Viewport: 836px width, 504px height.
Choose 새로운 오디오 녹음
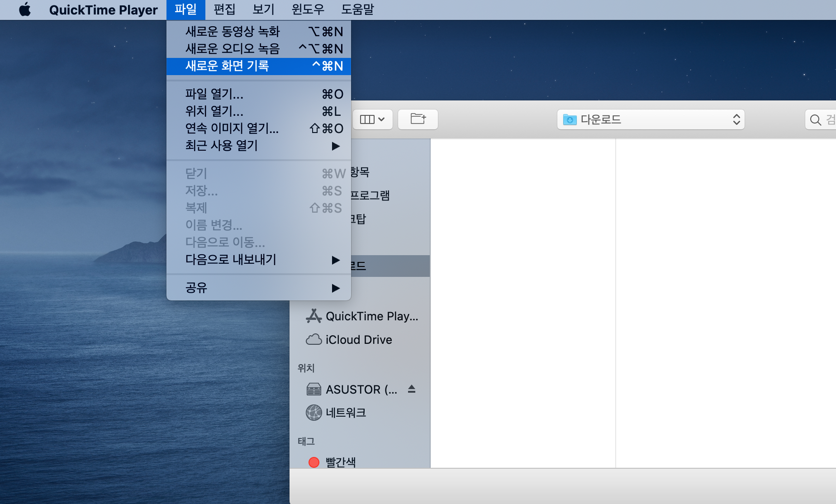coord(259,49)
